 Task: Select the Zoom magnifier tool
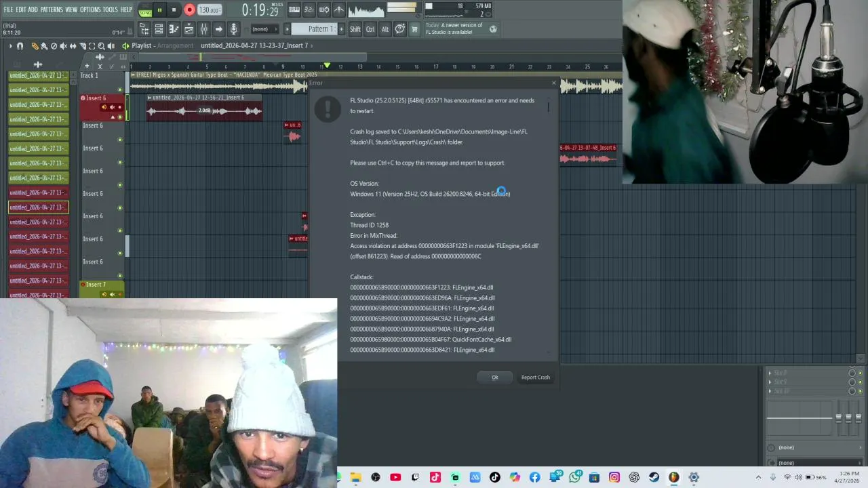[x=102, y=46]
